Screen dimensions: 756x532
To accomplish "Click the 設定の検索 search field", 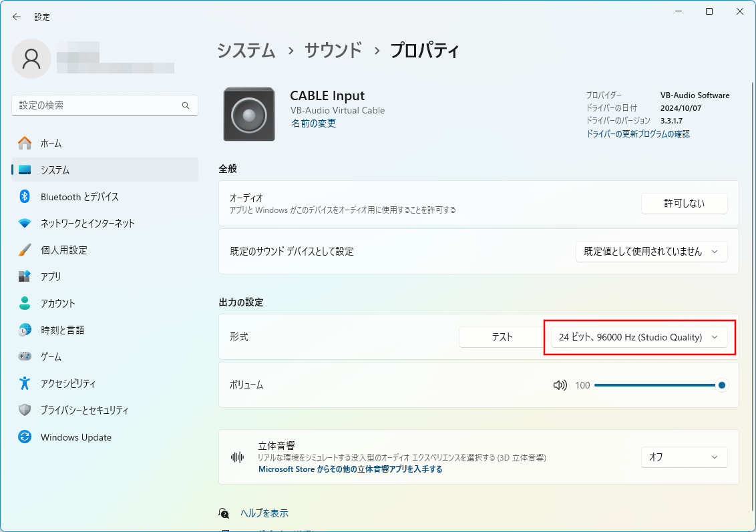I will (105, 105).
